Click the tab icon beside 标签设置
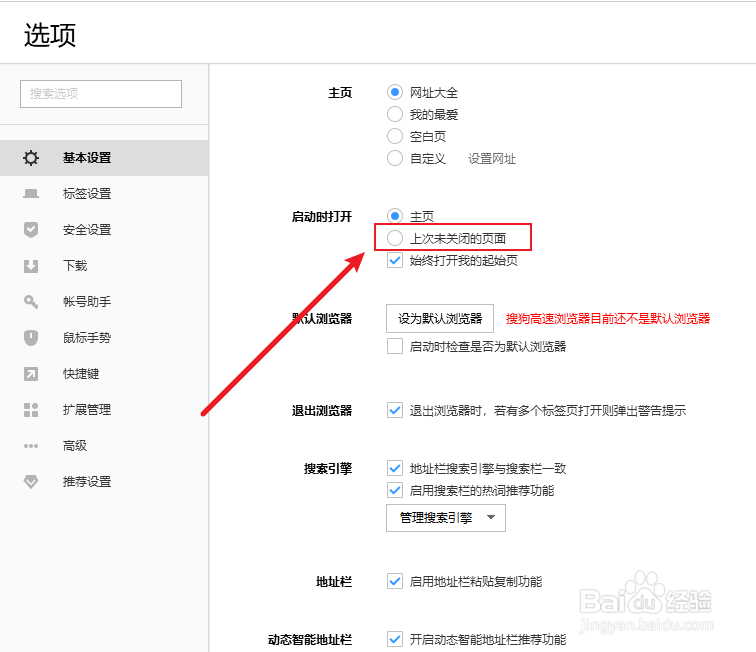Image resolution: width=756 pixels, height=652 pixels. (x=31, y=194)
